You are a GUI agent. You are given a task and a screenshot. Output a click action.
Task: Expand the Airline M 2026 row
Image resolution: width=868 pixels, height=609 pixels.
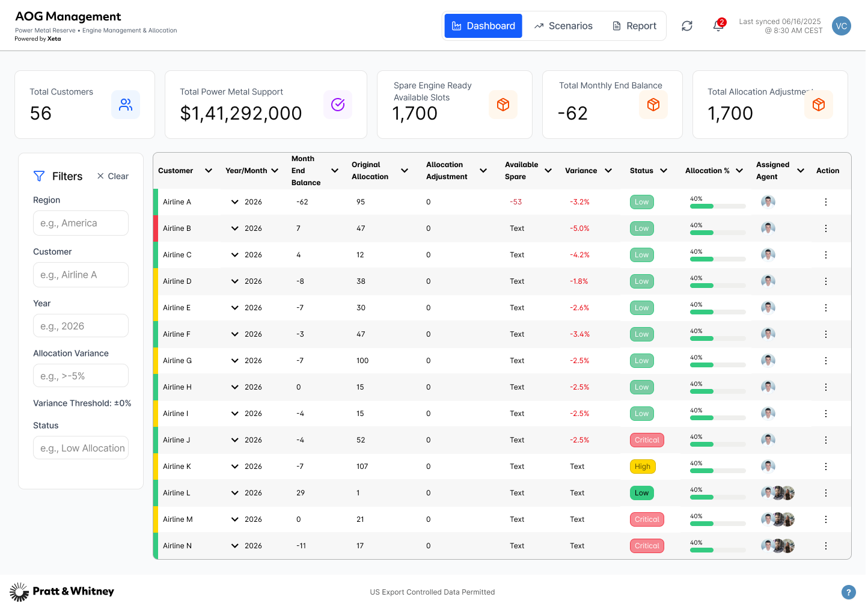click(235, 519)
